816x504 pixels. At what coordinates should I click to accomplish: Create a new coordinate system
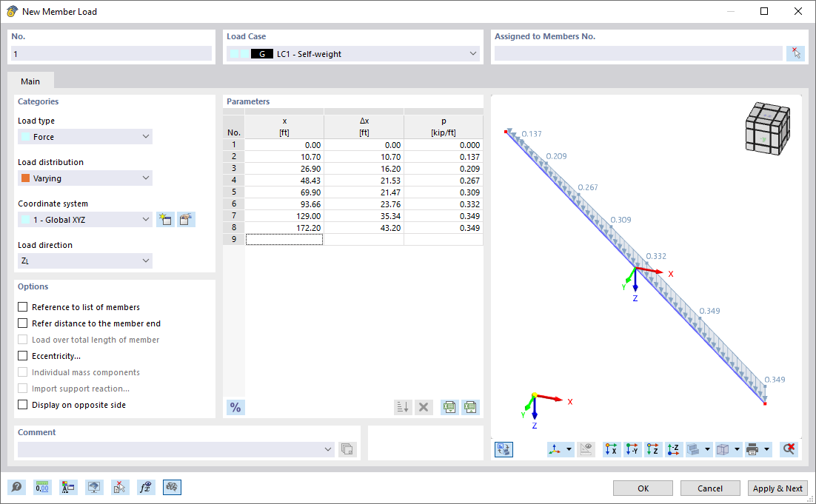pos(164,219)
